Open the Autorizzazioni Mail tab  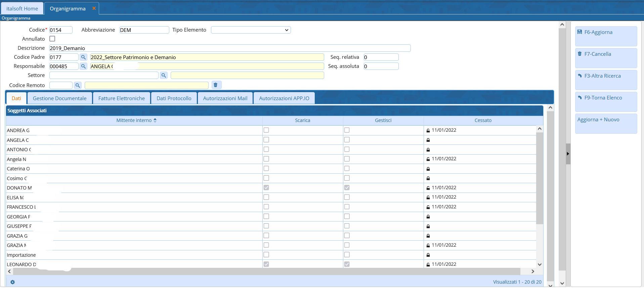pyautogui.click(x=225, y=98)
